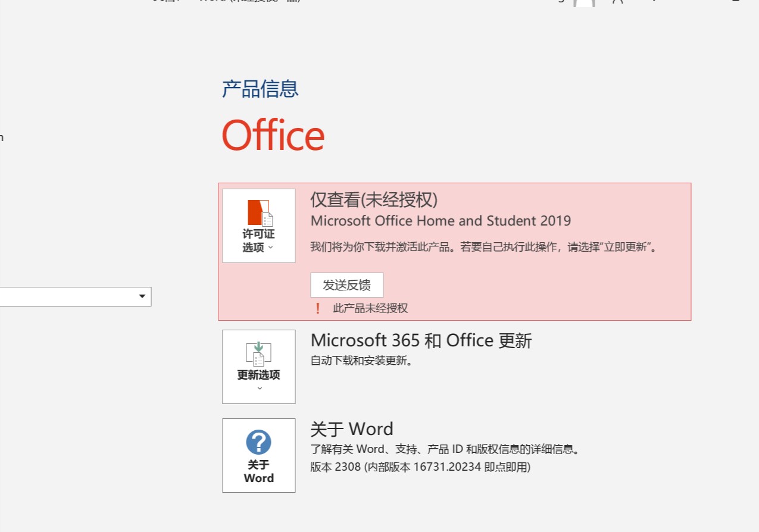The image size is (759, 532).
Task: Click the red exclamation warning icon
Action: pos(318,308)
